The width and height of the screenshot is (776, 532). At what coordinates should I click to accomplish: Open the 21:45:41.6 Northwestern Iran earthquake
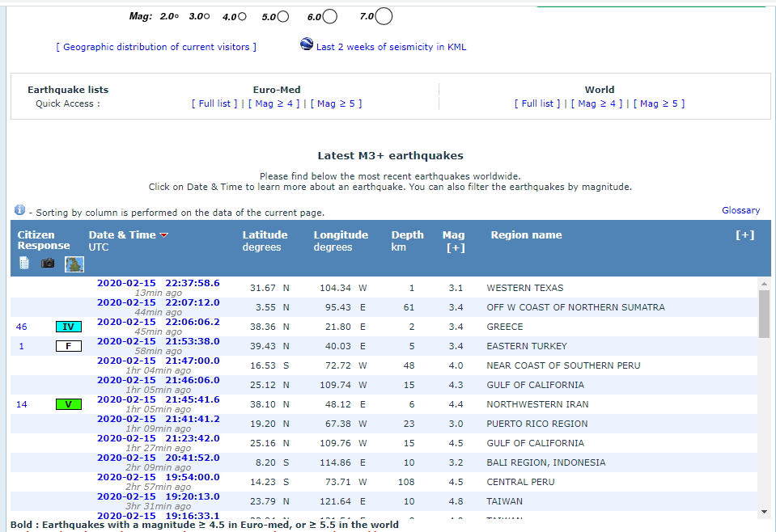[x=159, y=399]
